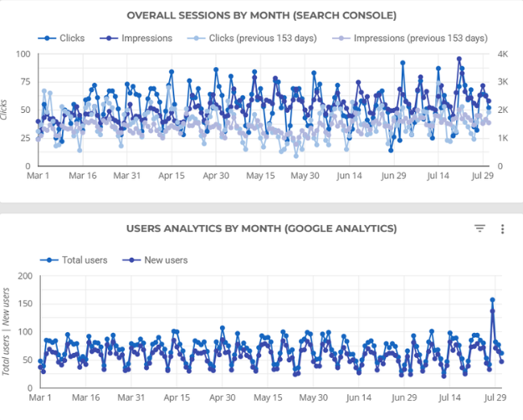
Task: Click 'Total users | New users' axis title
Action: [x=5, y=330]
